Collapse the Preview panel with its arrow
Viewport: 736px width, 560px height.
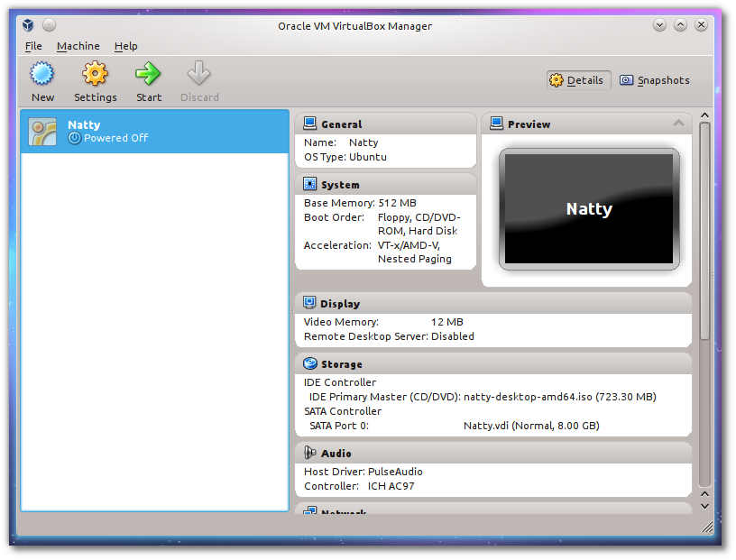tap(678, 124)
